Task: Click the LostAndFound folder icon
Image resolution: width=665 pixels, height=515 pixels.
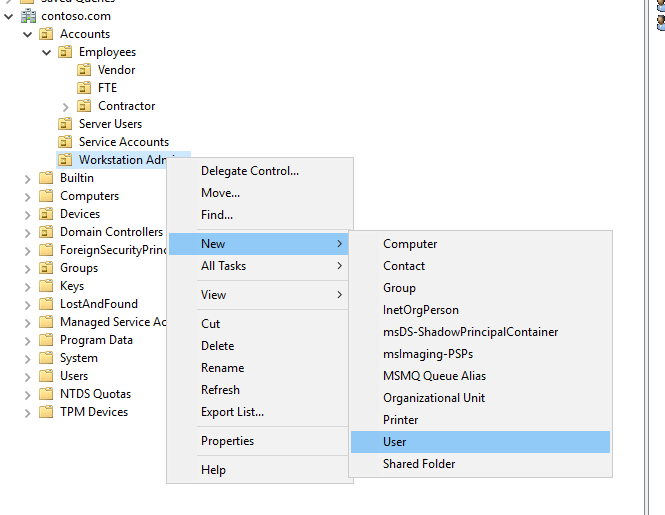Action: coord(46,304)
